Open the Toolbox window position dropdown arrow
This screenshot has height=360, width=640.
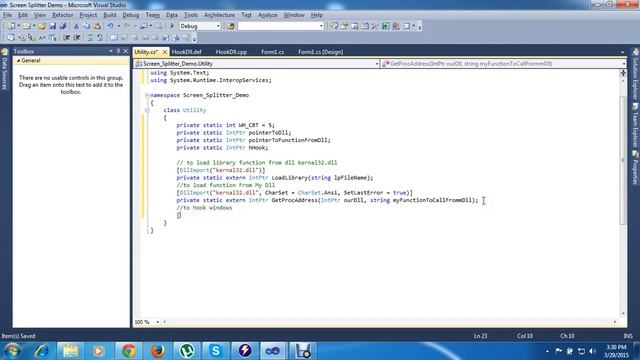[111, 51]
